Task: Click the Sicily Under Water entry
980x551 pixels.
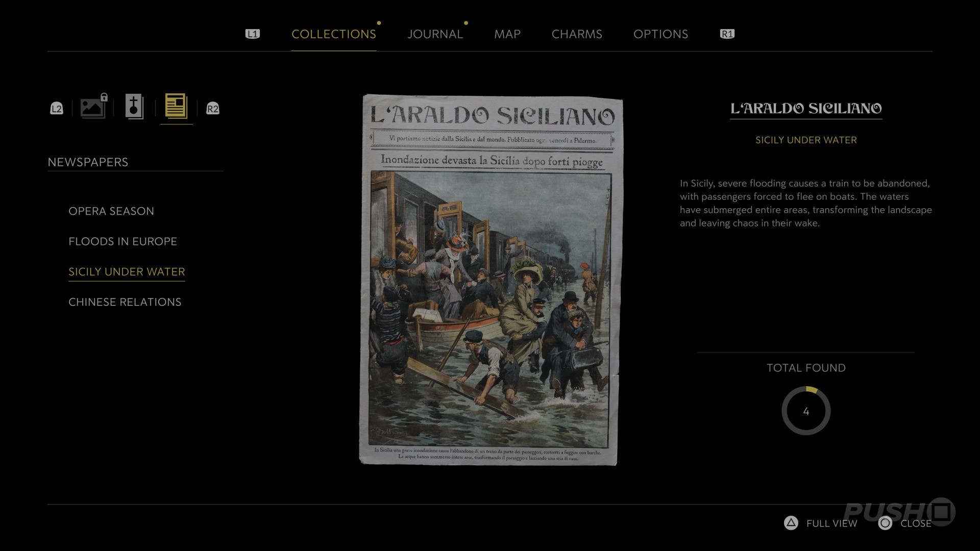Action: click(127, 272)
